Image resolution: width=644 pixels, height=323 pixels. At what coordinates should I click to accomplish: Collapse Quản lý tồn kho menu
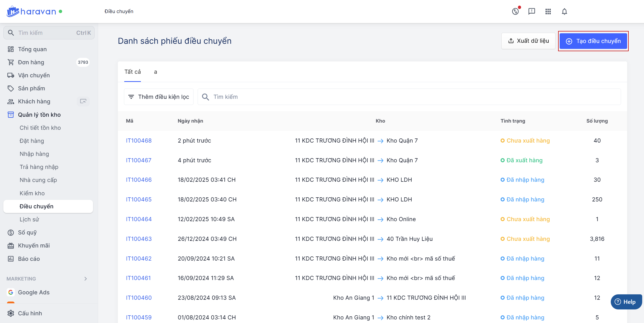(39, 115)
